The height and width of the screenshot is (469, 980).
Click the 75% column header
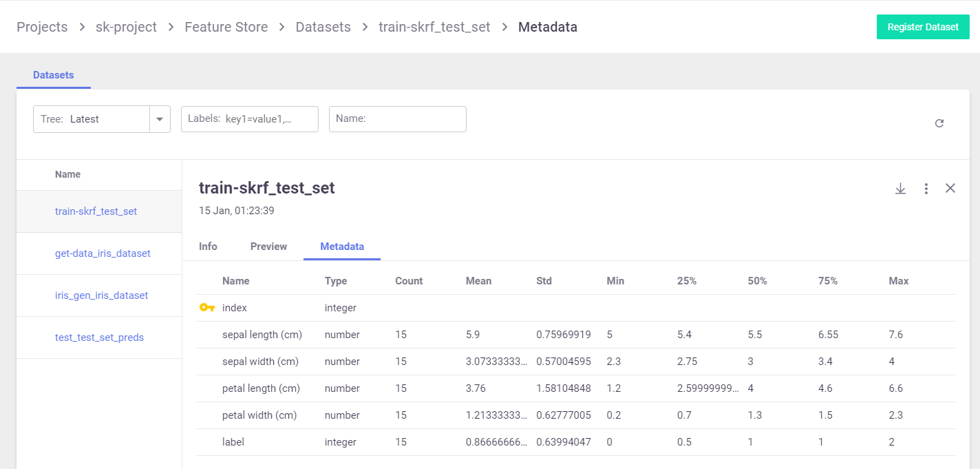pos(828,281)
